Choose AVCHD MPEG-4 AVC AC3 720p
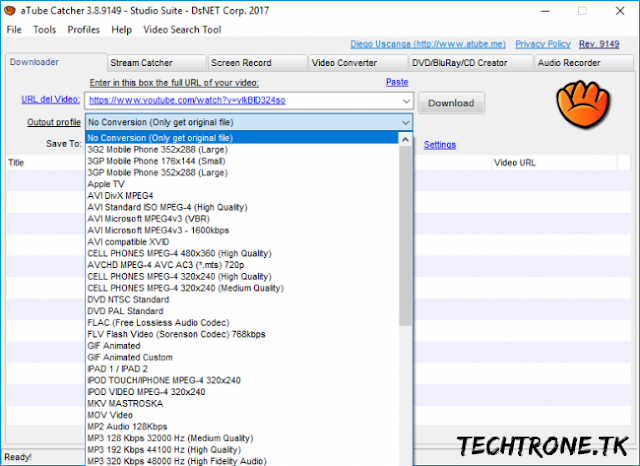Viewport: 640px width, 466px height. click(x=242, y=265)
